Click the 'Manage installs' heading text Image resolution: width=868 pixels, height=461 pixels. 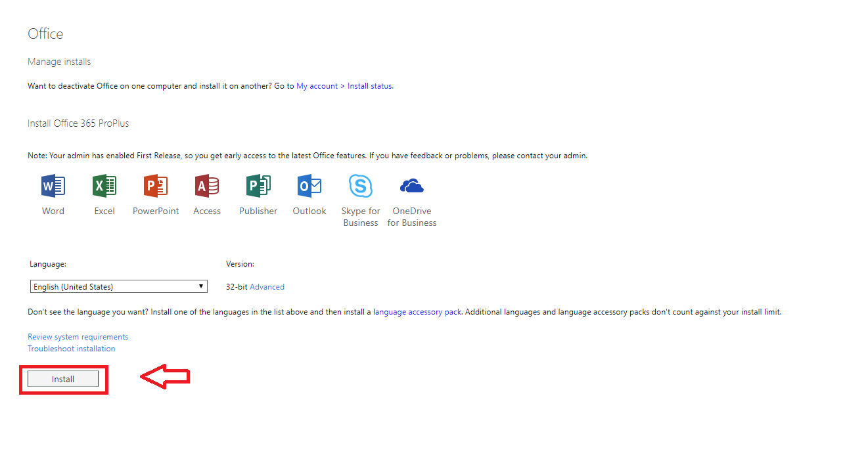pyautogui.click(x=59, y=62)
